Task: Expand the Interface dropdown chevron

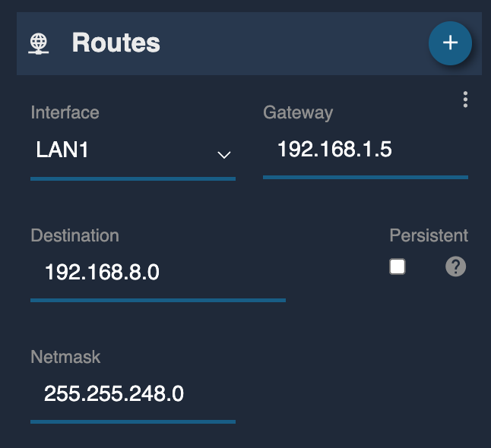Action: tap(224, 155)
